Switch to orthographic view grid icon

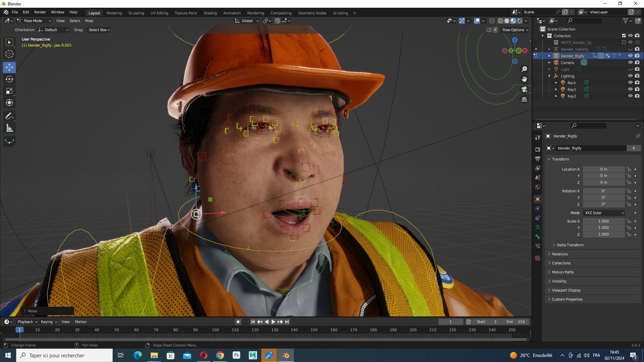(524, 99)
